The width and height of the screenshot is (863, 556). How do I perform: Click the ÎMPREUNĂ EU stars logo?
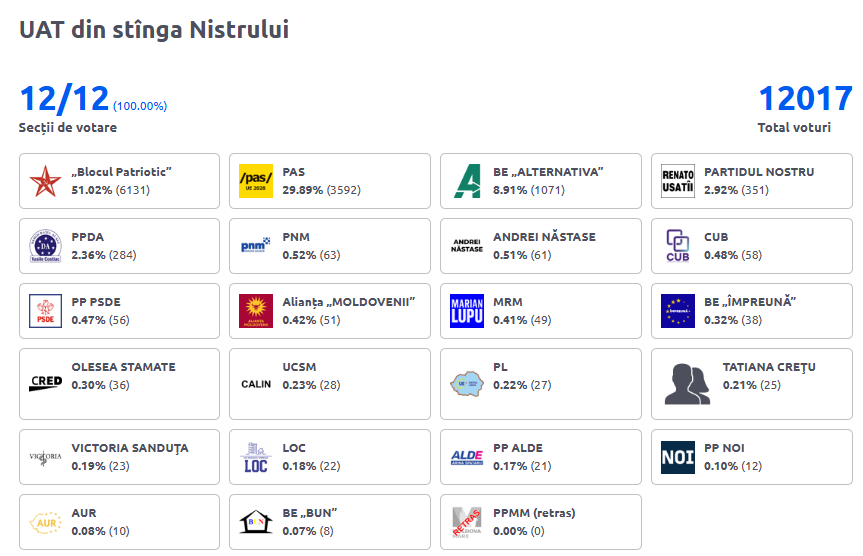[678, 311]
